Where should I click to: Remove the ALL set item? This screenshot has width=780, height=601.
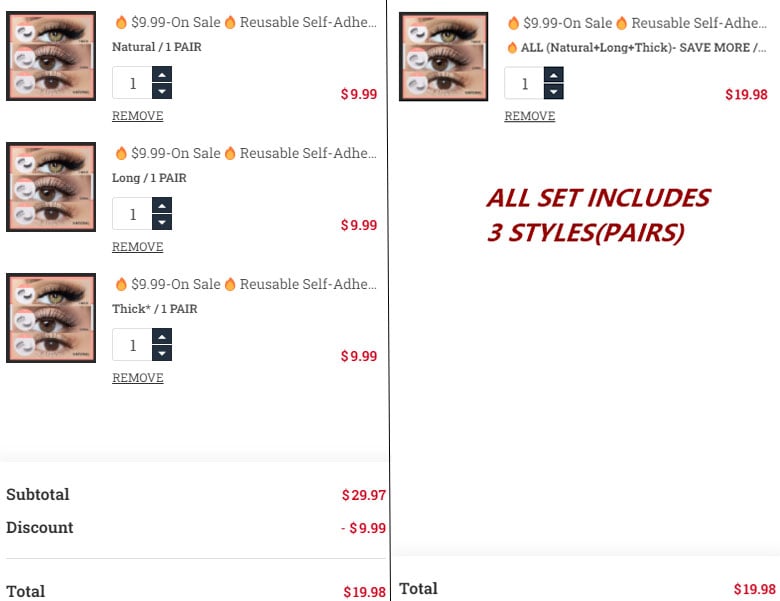529,116
